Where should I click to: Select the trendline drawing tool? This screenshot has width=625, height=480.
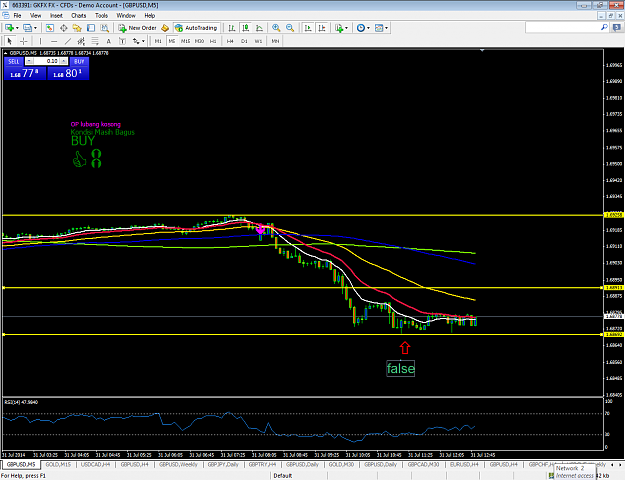click(68, 41)
